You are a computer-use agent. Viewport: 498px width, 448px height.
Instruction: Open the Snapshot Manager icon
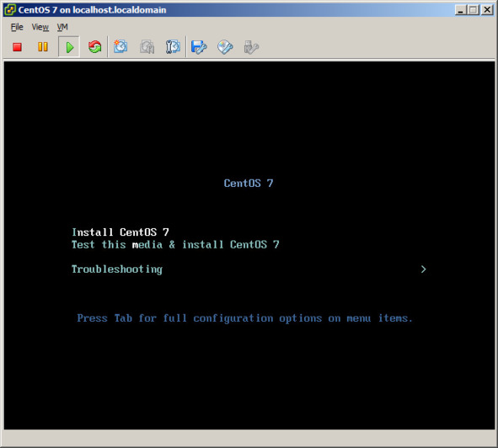coord(173,47)
